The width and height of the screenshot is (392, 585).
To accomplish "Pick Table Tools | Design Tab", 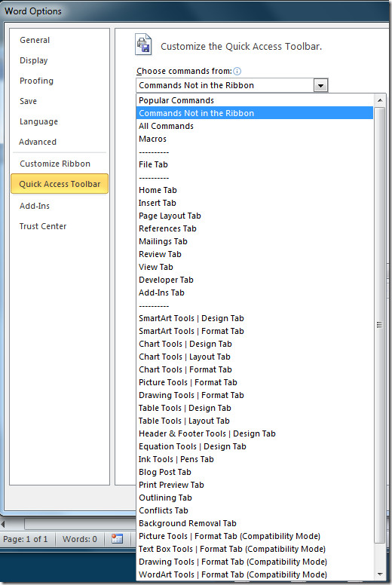I will click(255, 408).
